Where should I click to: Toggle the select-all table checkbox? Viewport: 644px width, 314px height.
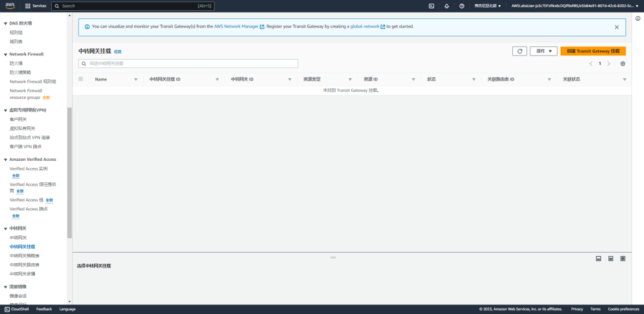80,79
